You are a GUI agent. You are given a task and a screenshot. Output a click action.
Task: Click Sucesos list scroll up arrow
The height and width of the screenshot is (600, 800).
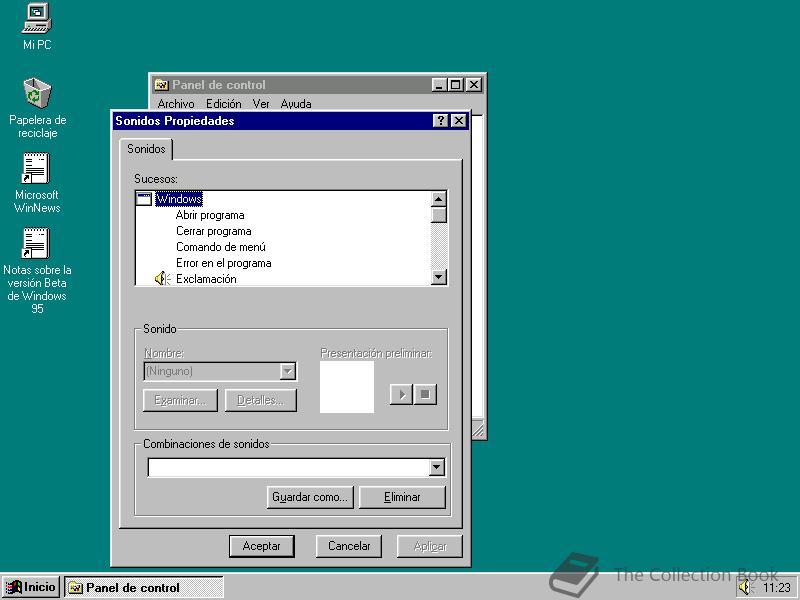pos(439,198)
